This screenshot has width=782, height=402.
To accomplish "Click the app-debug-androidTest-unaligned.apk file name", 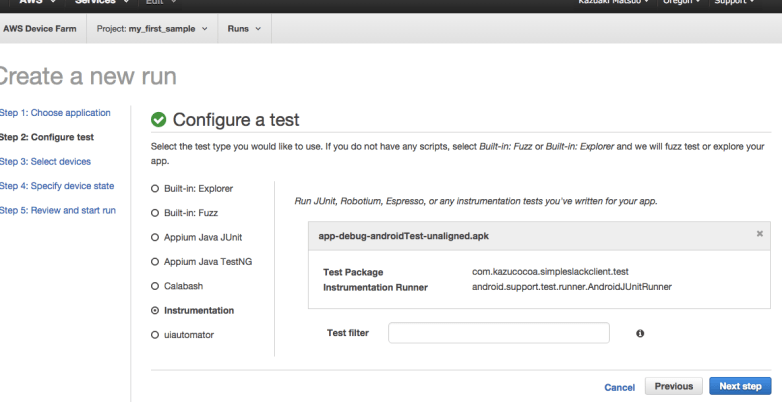I will coord(403,236).
